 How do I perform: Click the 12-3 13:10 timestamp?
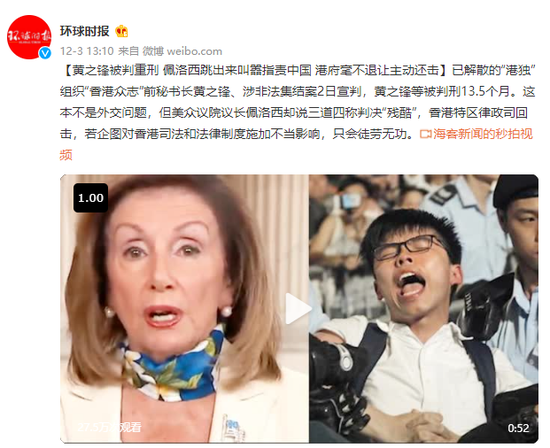pos(87,51)
